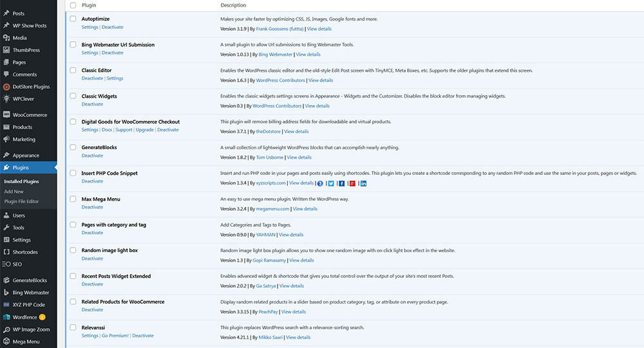Click the Facebook icon in Insert PHP Code Snippet row
The height and width of the screenshot is (348, 644).
tap(342, 183)
